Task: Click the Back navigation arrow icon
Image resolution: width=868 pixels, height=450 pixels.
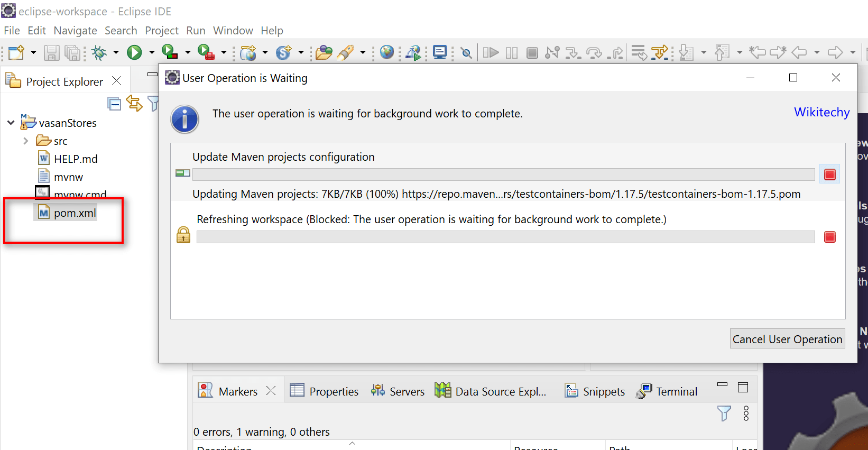Action: (x=799, y=52)
